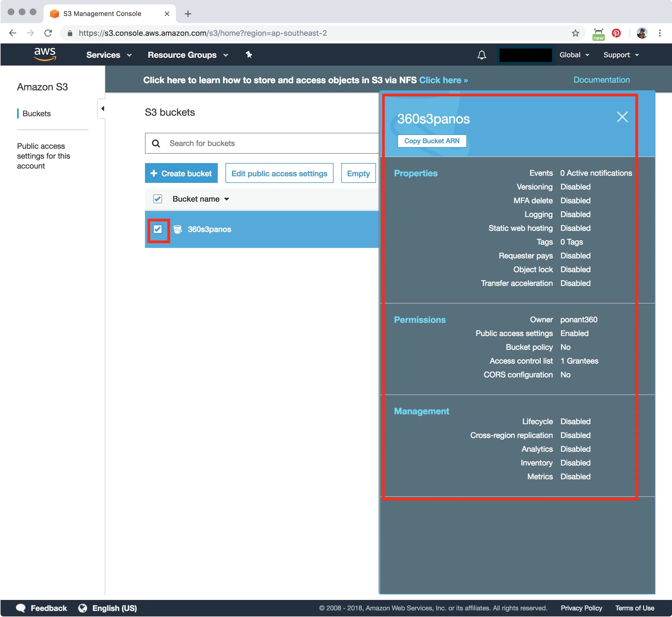
Task: Open the Privacy Policy link
Action: click(x=581, y=608)
